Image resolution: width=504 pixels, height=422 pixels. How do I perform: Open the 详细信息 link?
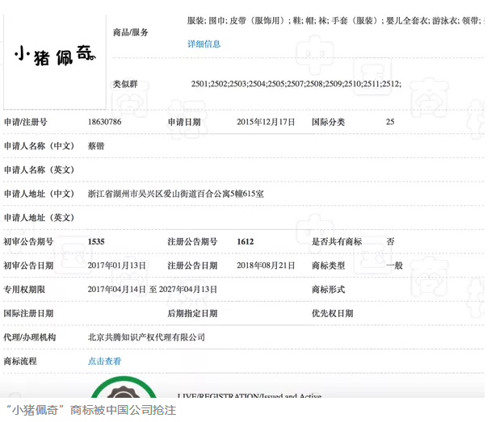tap(204, 44)
